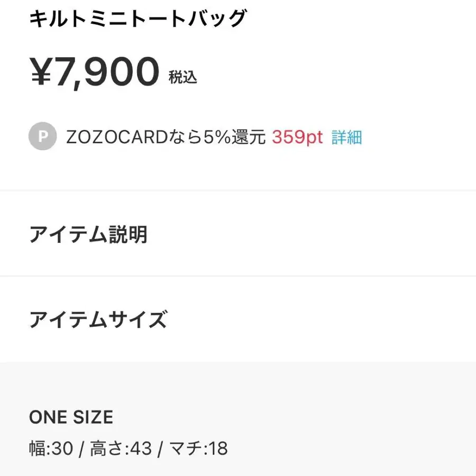Click the マチ:18 gusset measurement text
This screenshot has height=476, width=476.
pos(199,448)
